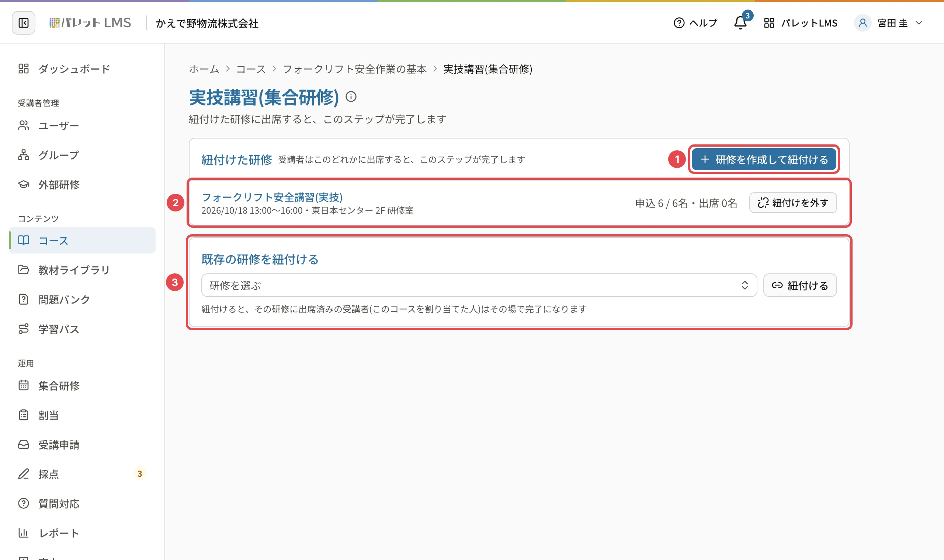944x560 pixels.
Task: Click the かえで野物流株式会社 company name
Action: (x=207, y=24)
